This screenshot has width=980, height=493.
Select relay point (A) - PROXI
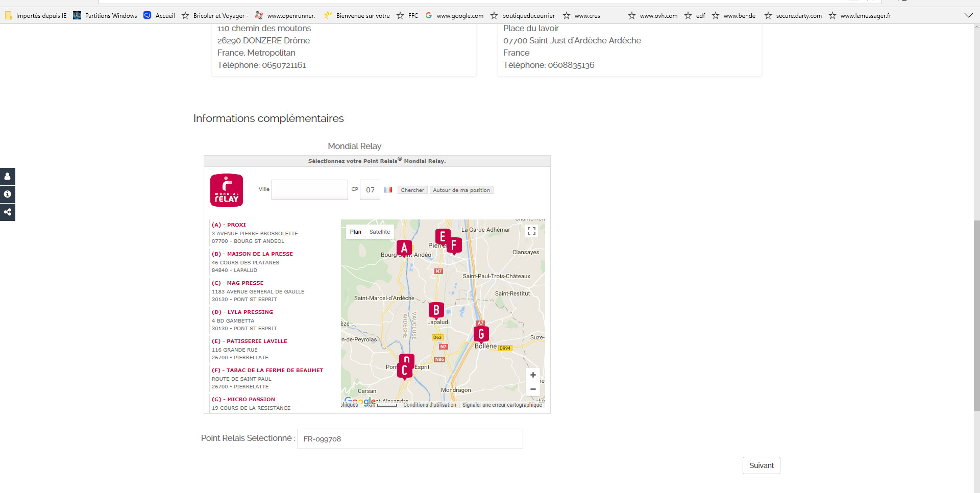click(x=229, y=225)
